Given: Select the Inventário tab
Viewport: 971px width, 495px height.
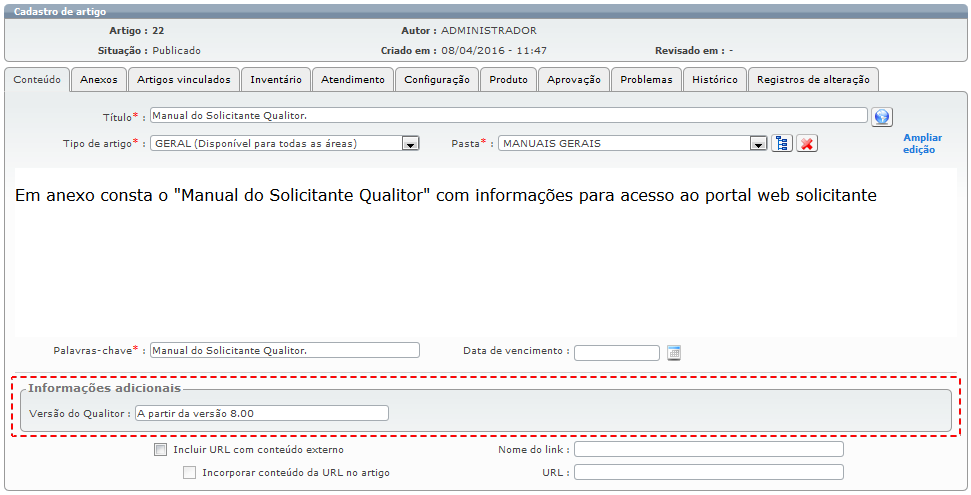Looking at the screenshot, I should (276, 79).
